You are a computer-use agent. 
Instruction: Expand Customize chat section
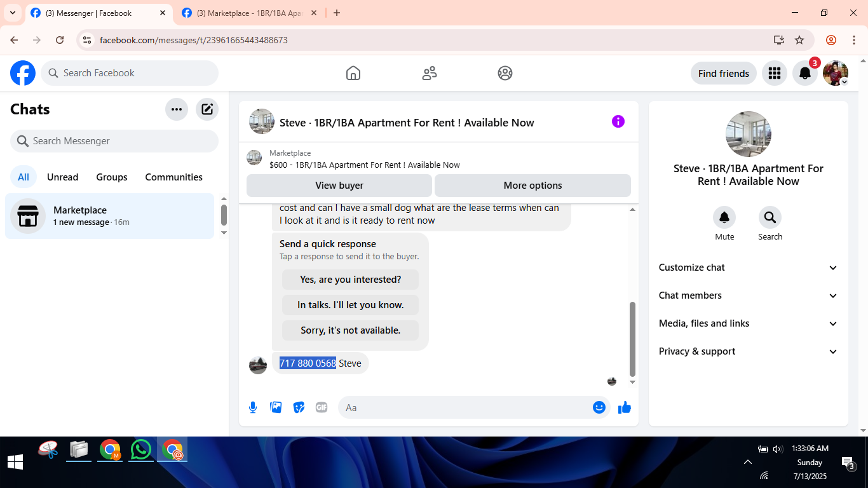point(749,268)
